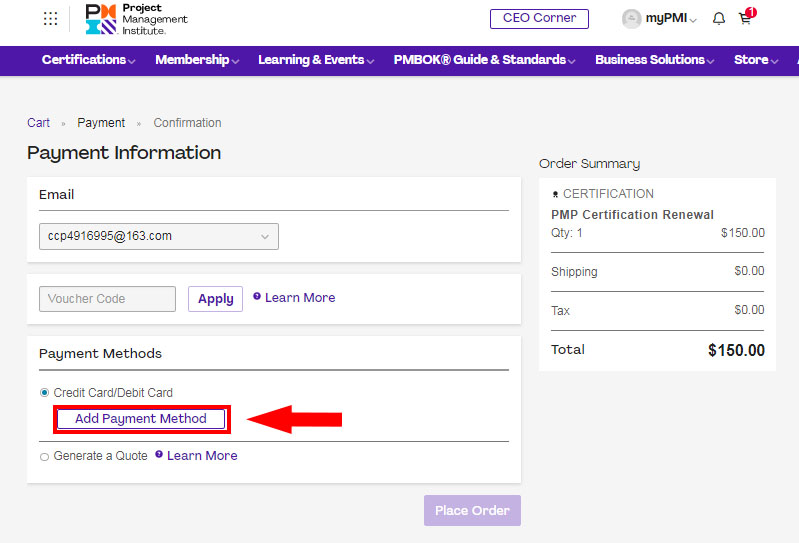Click the Qty: 1 text
799x543 pixels.
567,233
